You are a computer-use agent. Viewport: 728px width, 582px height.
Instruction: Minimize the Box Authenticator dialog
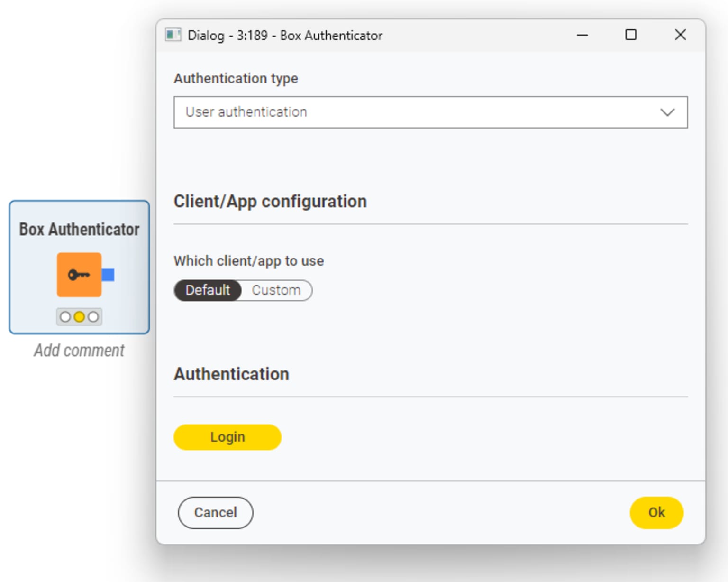coord(582,35)
